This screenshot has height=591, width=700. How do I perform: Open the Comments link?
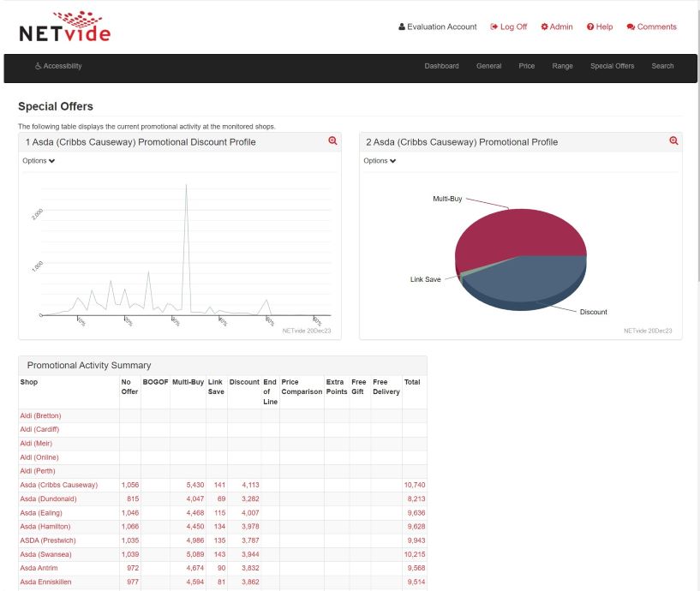[x=651, y=27]
